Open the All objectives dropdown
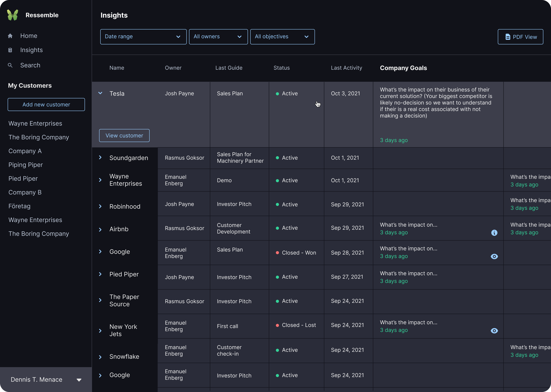The height and width of the screenshot is (392, 551). click(283, 37)
